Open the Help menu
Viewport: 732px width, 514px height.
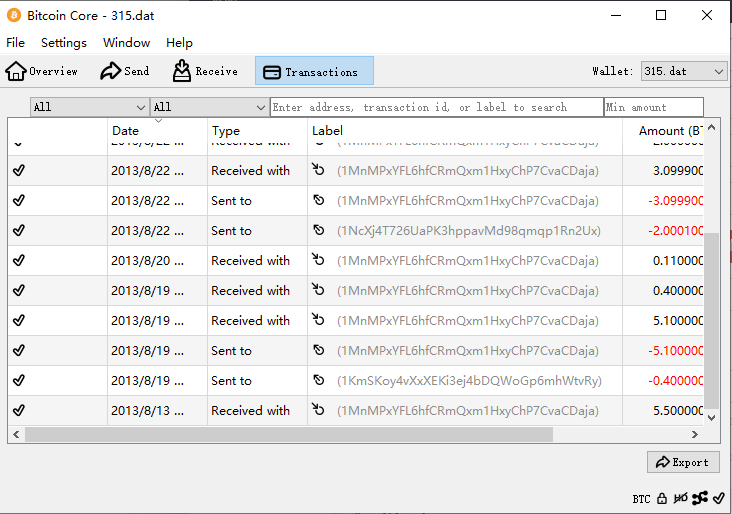tap(180, 43)
